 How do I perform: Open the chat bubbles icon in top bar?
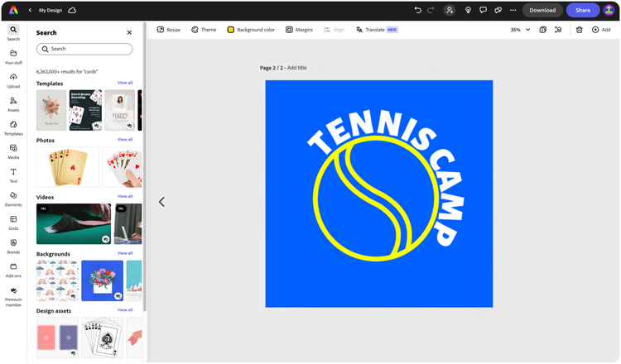click(x=498, y=10)
